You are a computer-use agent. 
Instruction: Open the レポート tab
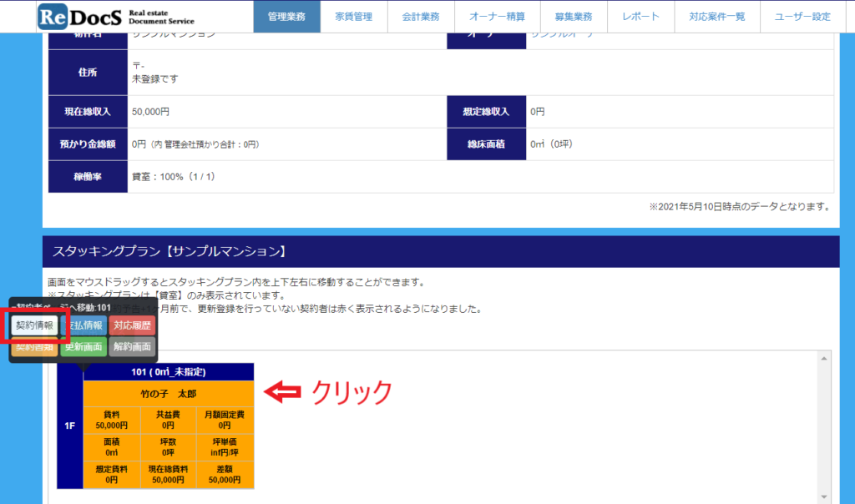coord(640,17)
